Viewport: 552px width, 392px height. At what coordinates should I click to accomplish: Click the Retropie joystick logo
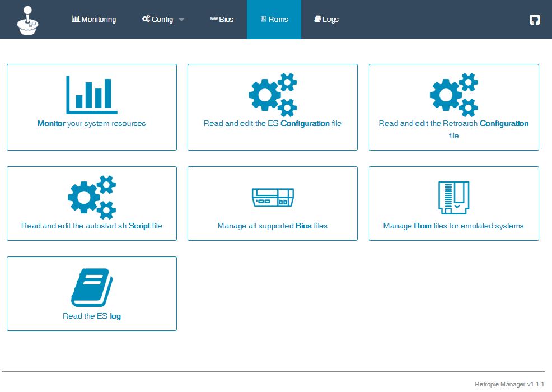(27, 20)
